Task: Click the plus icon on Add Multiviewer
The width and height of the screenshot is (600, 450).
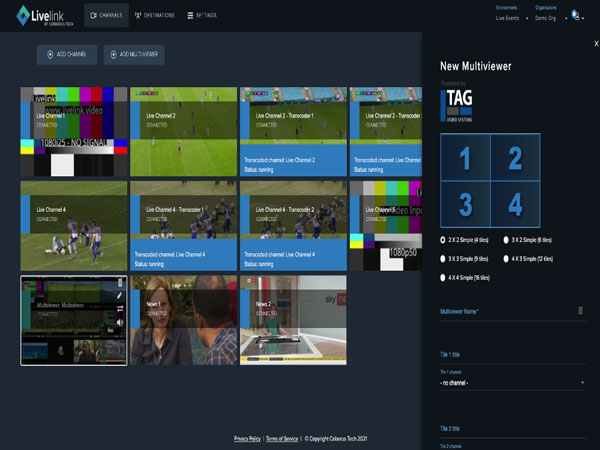Action: tap(113, 55)
